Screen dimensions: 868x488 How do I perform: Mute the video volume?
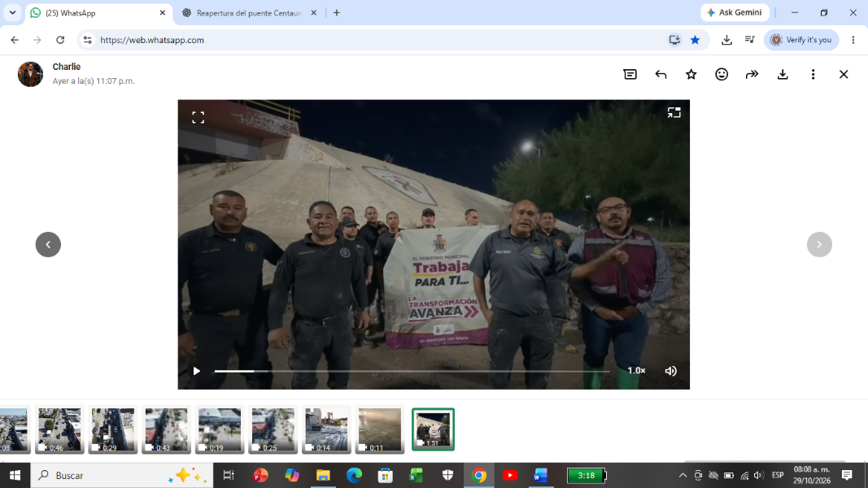[x=670, y=371]
